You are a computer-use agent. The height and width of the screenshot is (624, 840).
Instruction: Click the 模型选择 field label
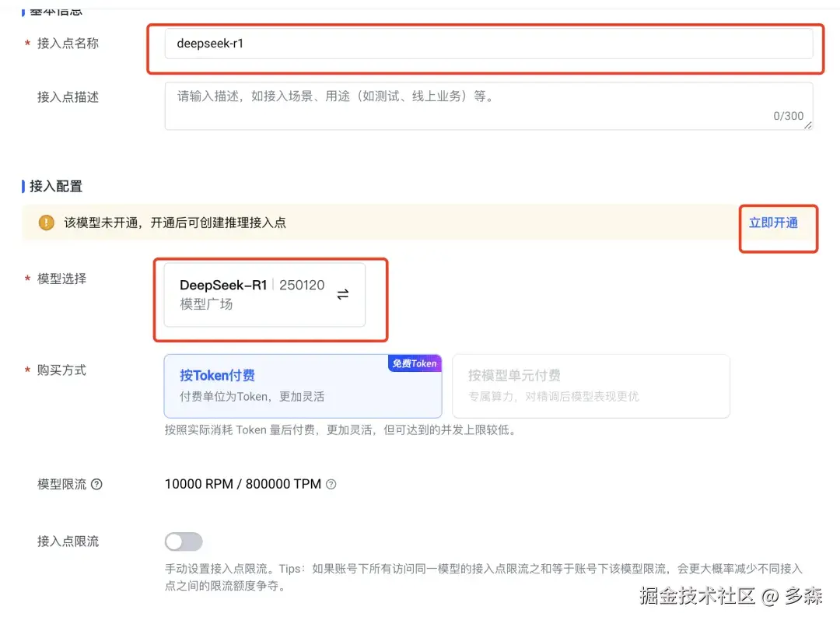(61, 279)
